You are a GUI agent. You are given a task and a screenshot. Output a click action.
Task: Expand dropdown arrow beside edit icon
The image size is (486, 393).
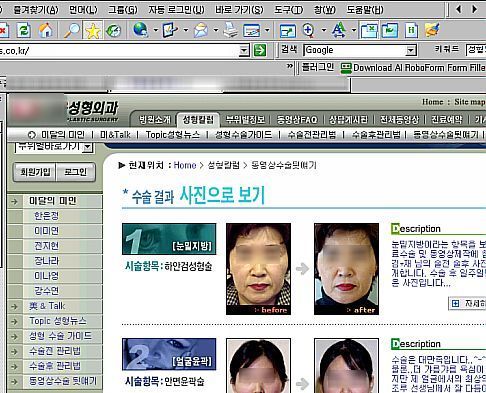pos(186,30)
